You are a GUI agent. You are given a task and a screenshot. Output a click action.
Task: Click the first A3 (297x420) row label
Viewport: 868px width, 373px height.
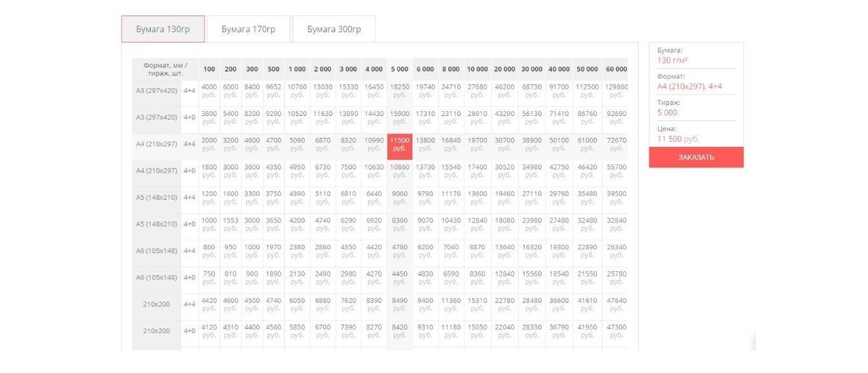[156, 91]
